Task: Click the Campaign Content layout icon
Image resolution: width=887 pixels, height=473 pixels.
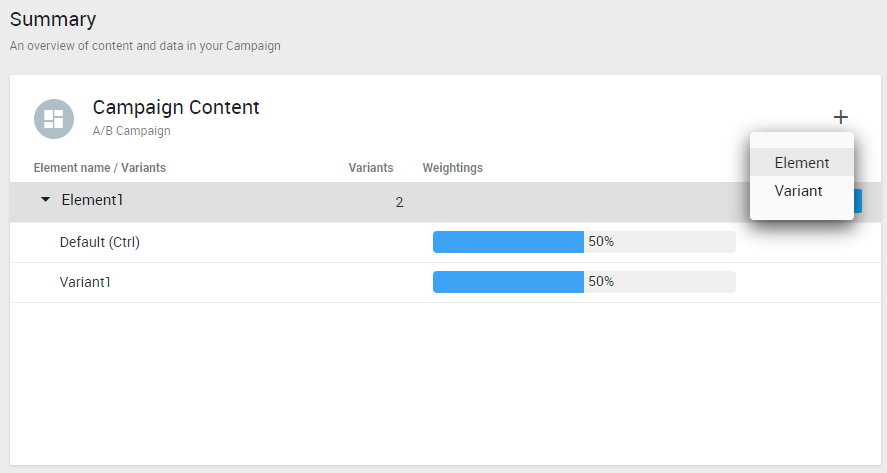Action: (53, 119)
